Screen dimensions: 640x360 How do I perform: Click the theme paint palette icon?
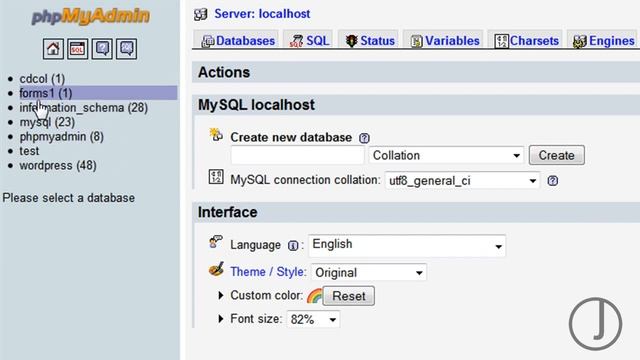pos(216,269)
